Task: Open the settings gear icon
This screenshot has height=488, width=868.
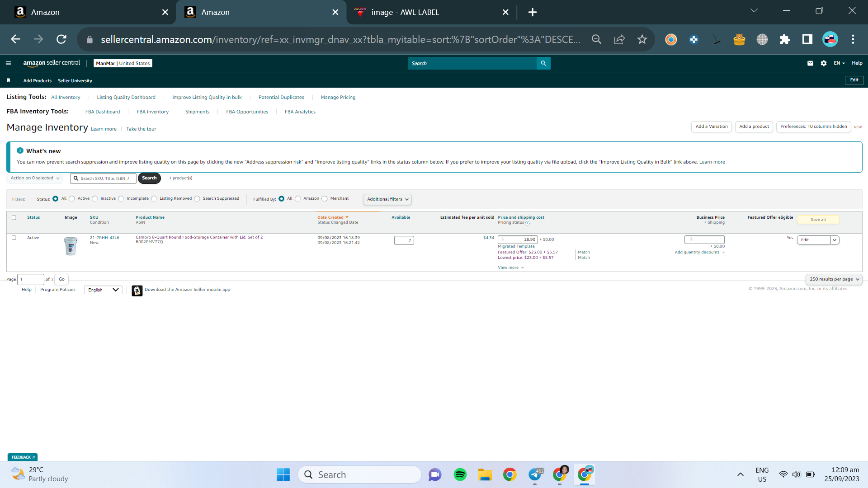Action: point(824,63)
